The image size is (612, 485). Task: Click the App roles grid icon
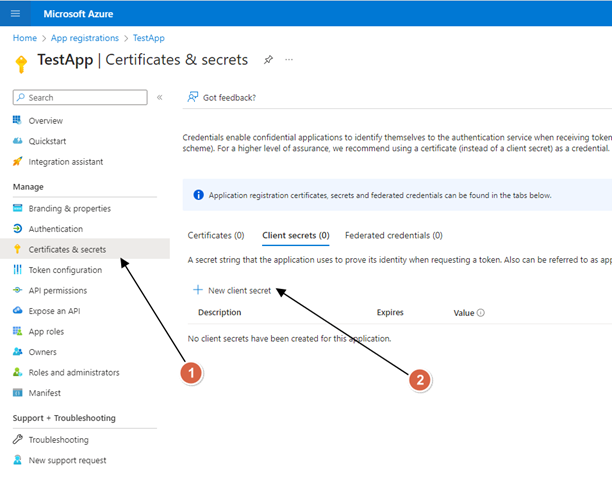(17, 331)
